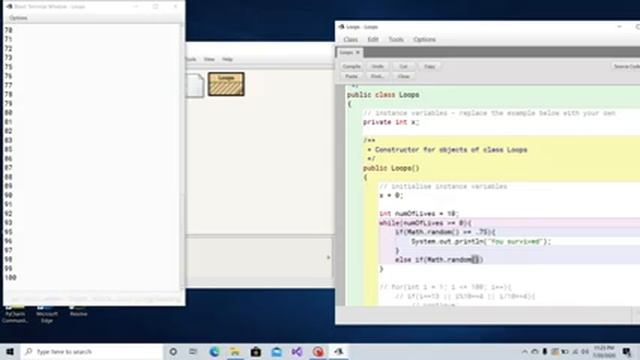Click the 'else if(Math.random())' line

point(439,260)
